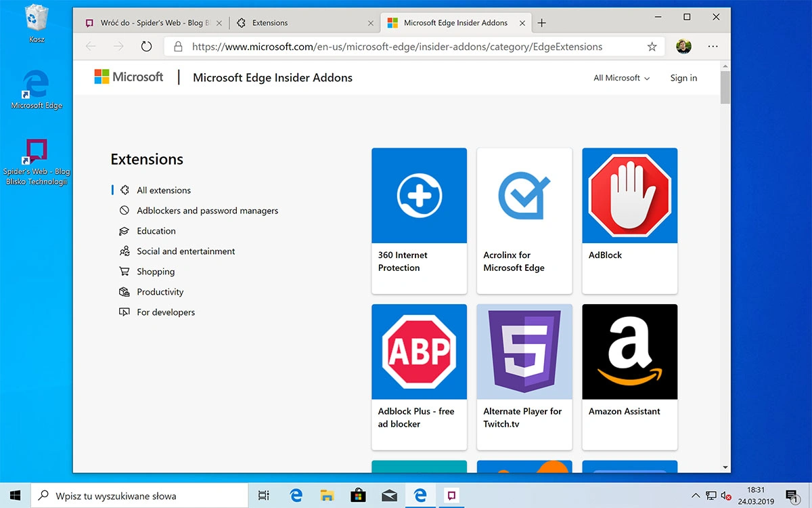The image size is (812, 508).
Task: Open Recycle Bin Kosz on desktop
Action: coord(37,24)
